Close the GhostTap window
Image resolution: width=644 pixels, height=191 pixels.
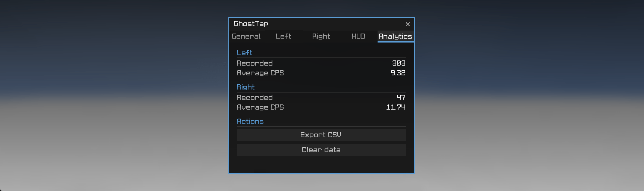click(x=408, y=24)
